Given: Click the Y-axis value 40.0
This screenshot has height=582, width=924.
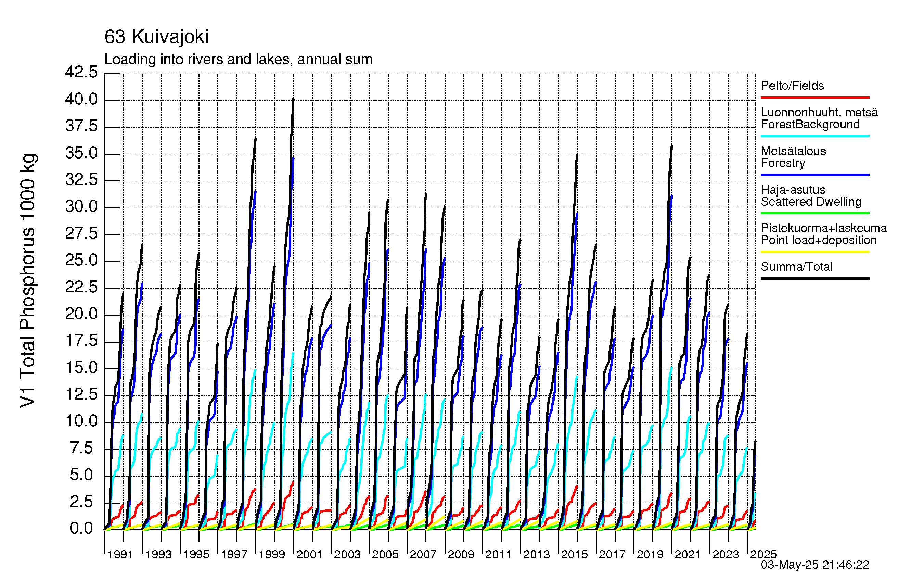Looking at the screenshot, I should (x=81, y=99).
